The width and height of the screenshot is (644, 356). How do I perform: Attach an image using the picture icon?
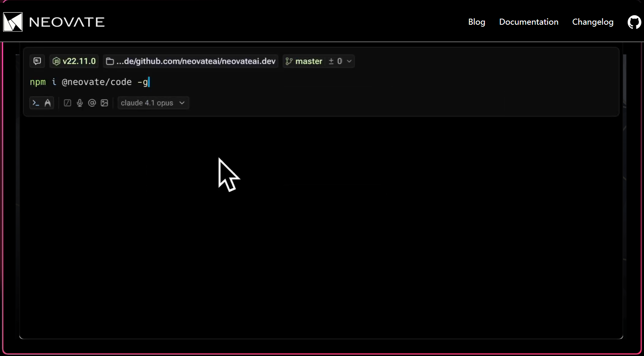click(104, 103)
